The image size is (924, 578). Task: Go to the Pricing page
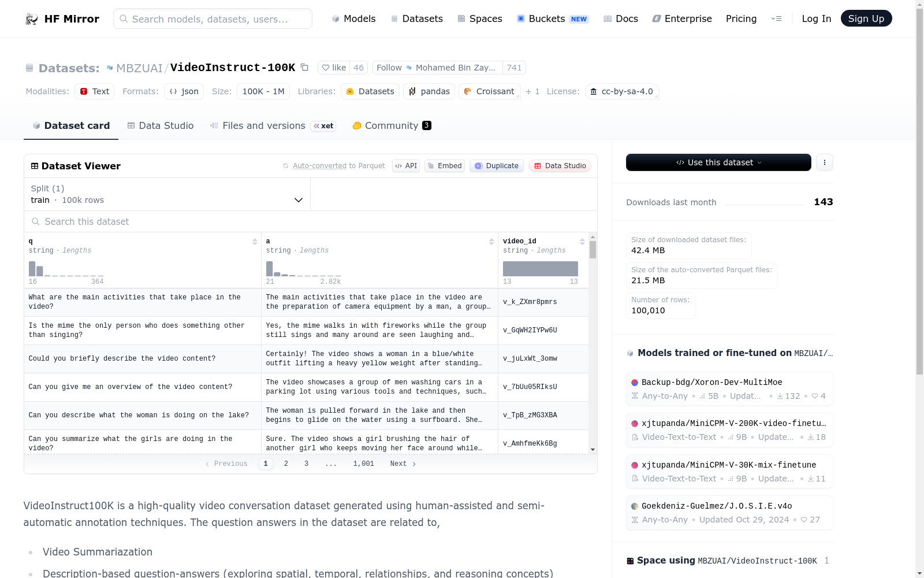(x=741, y=18)
